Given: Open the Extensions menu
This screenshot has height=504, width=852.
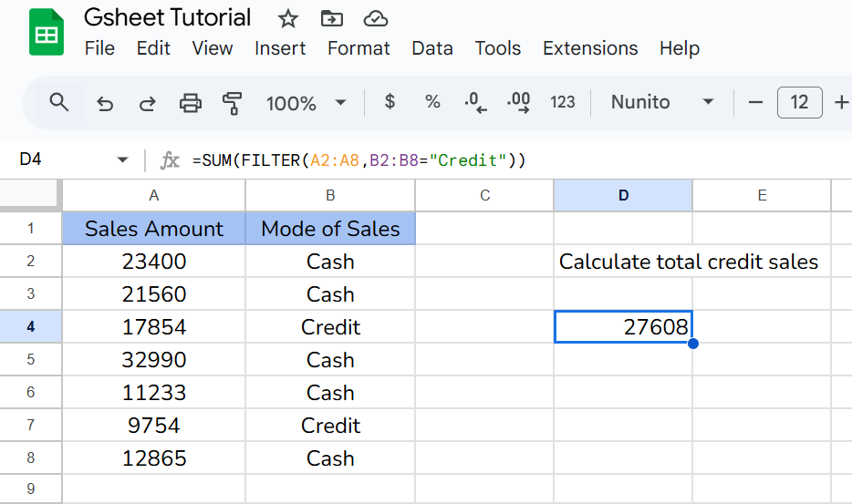Looking at the screenshot, I should [590, 48].
